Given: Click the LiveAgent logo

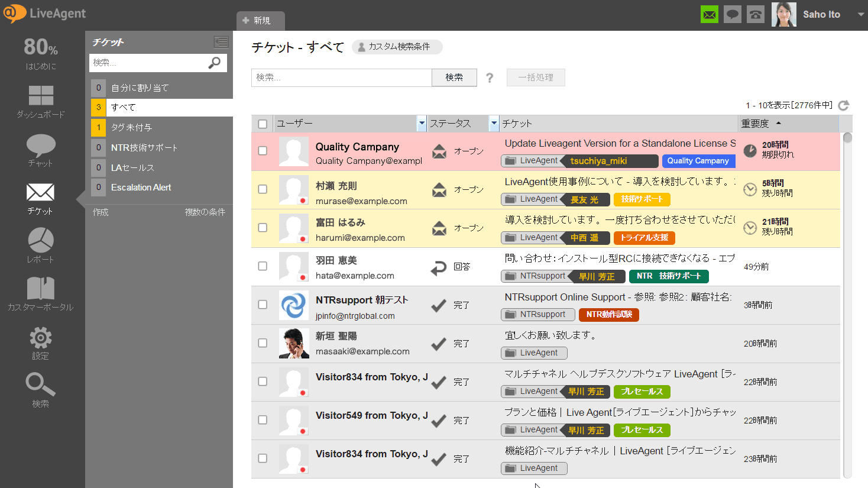Looking at the screenshot, I should pyautogui.click(x=44, y=13).
